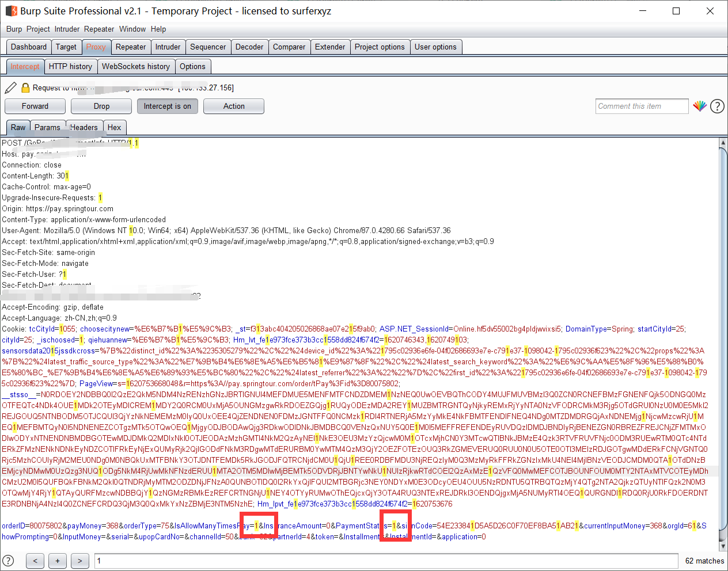Click the 'Content-Type: application/x-www-form-urlencoded' line
Image resolution: width=728 pixels, height=571 pixels.
(x=84, y=219)
